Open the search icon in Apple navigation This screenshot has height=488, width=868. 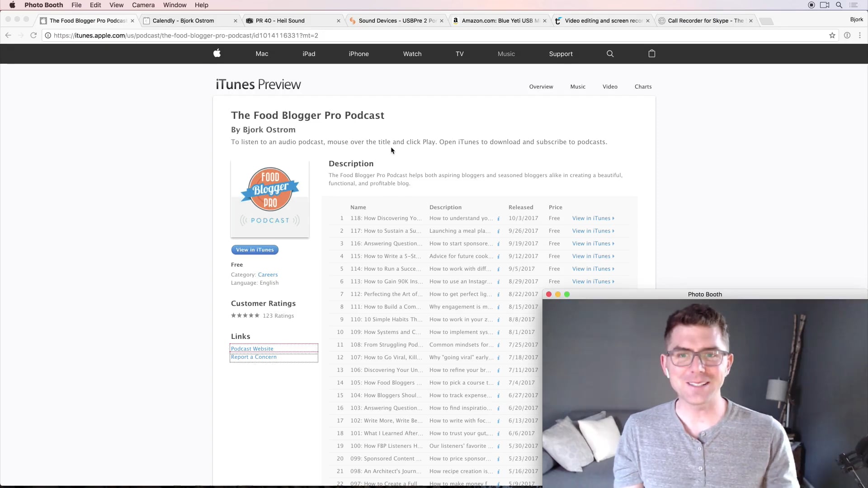click(610, 53)
